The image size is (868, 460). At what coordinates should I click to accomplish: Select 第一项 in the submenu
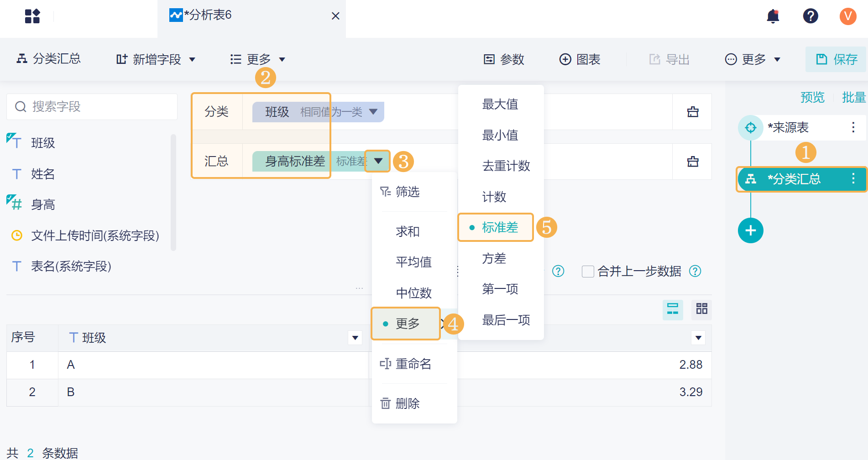pyautogui.click(x=501, y=289)
